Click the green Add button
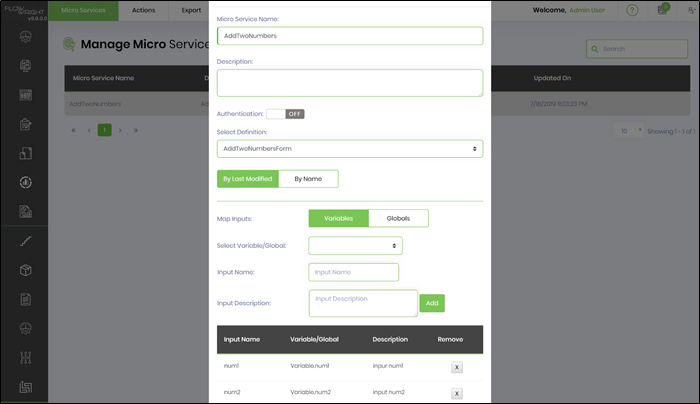Screen dimensions: 700x404 pyautogui.click(x=432, y=303)
